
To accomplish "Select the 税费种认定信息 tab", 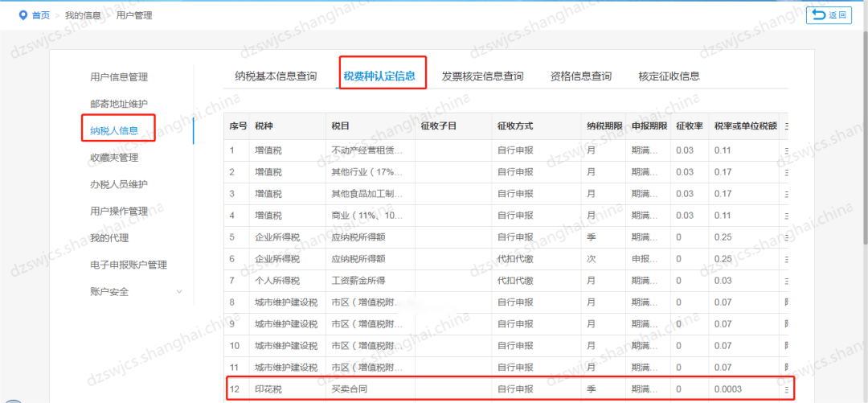I will (x=379, y=76).
